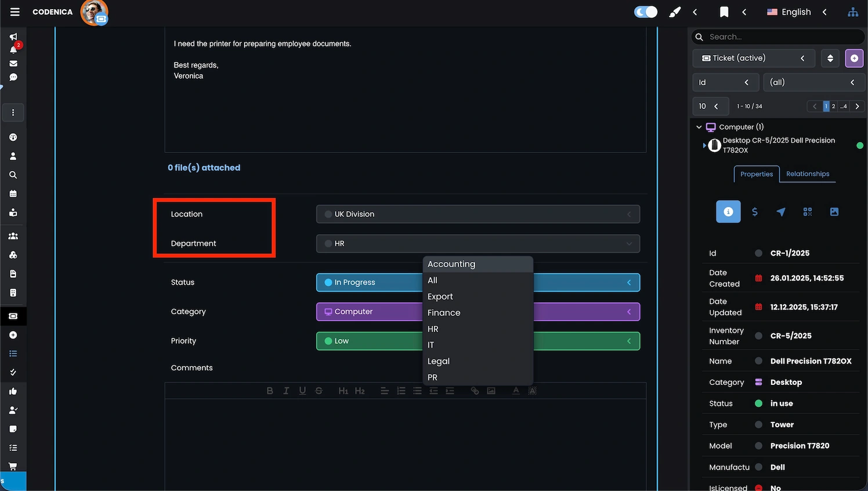Open the messages envelope in the sidebar
This screenshot has height=491, width=868.
[x=13, y=64]
